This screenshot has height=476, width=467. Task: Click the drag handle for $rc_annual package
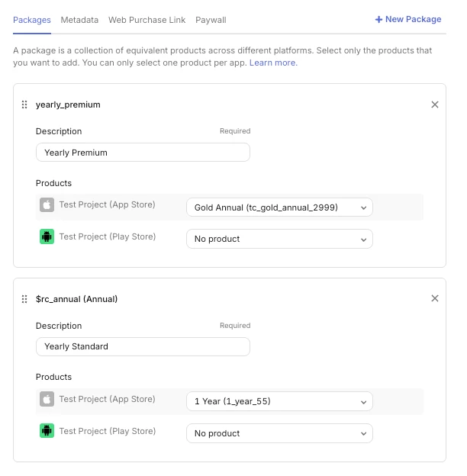[24, 299]
